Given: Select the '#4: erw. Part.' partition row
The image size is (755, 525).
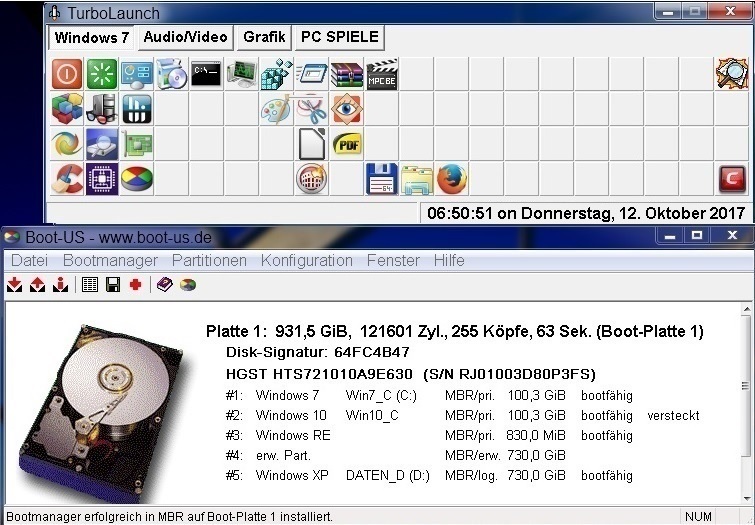Looking at the screenshot, I should click(395, 456).
